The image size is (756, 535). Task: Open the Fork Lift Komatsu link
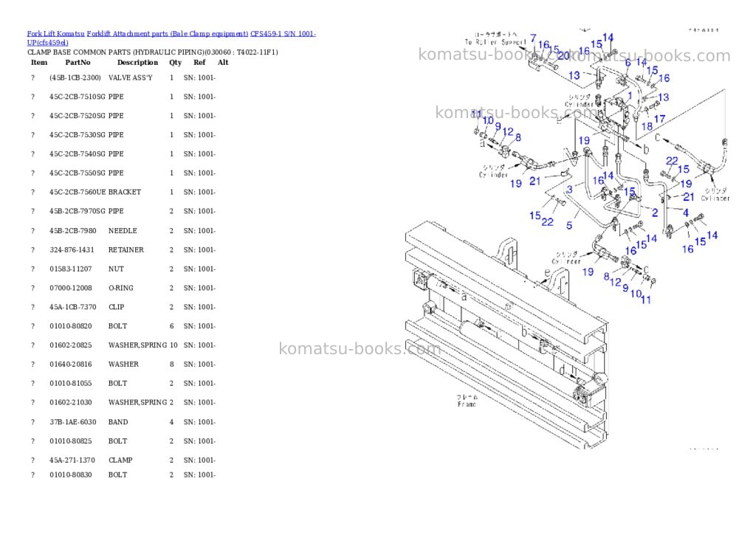pos(56,34)
